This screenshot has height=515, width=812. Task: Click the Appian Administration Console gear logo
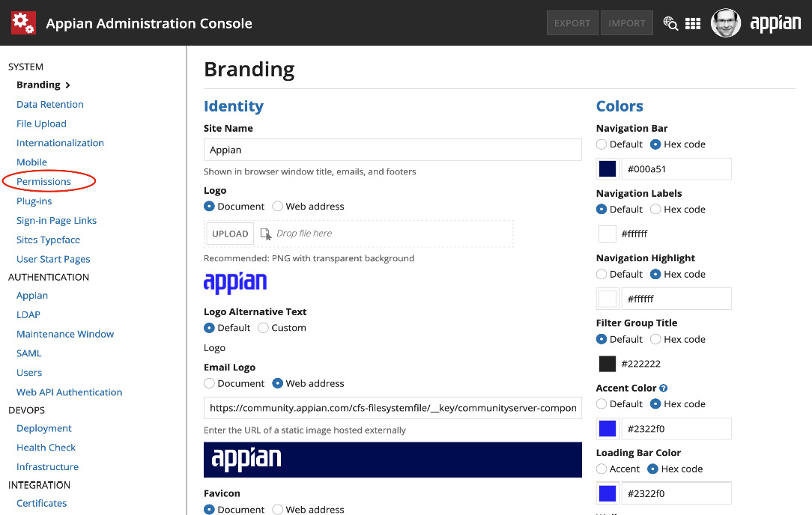coord(23,22)
